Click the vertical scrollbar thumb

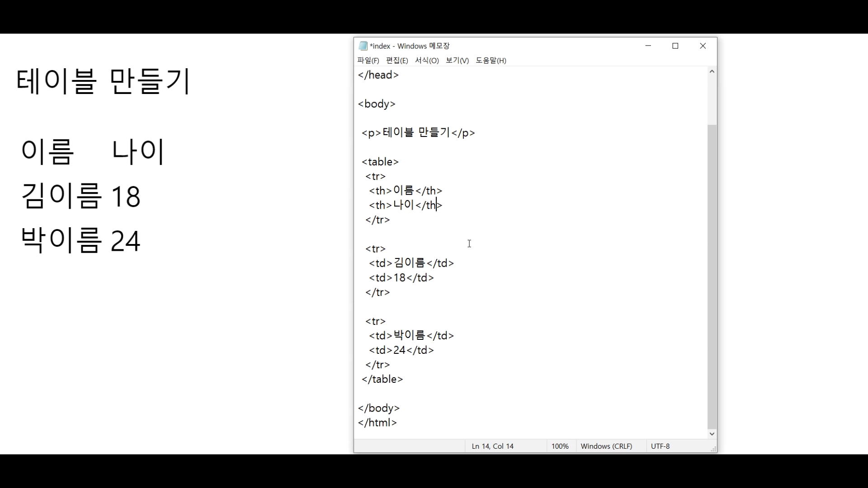click(x=712, y=276)
